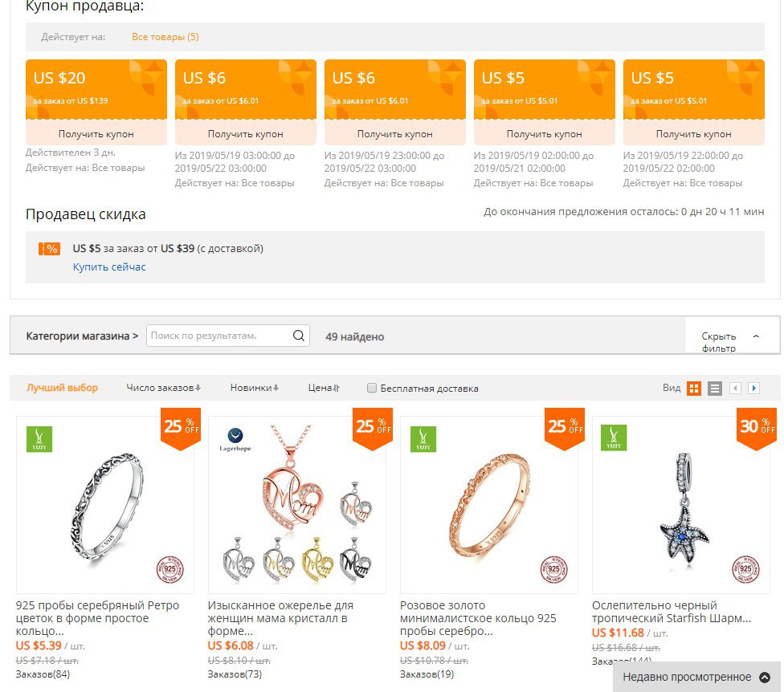
Task: Enable the Бесплатная доставка checkbox
Action: point(371,389)
